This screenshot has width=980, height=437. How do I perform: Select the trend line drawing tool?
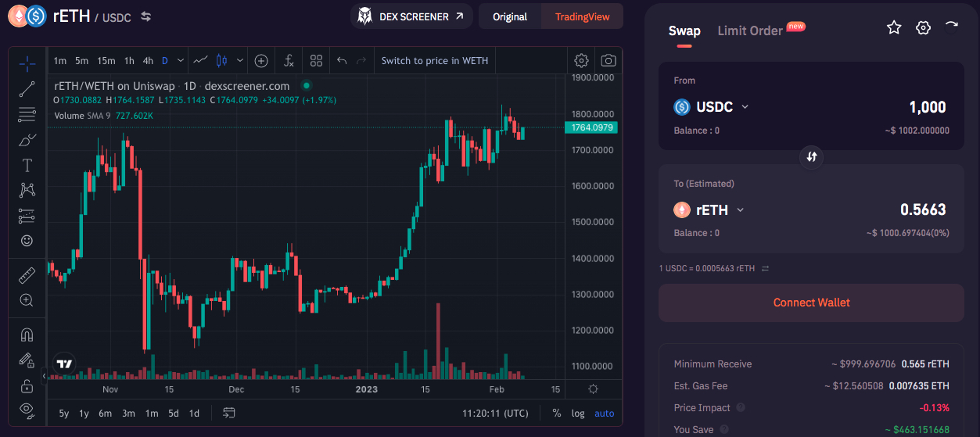[x=27, y=89]
